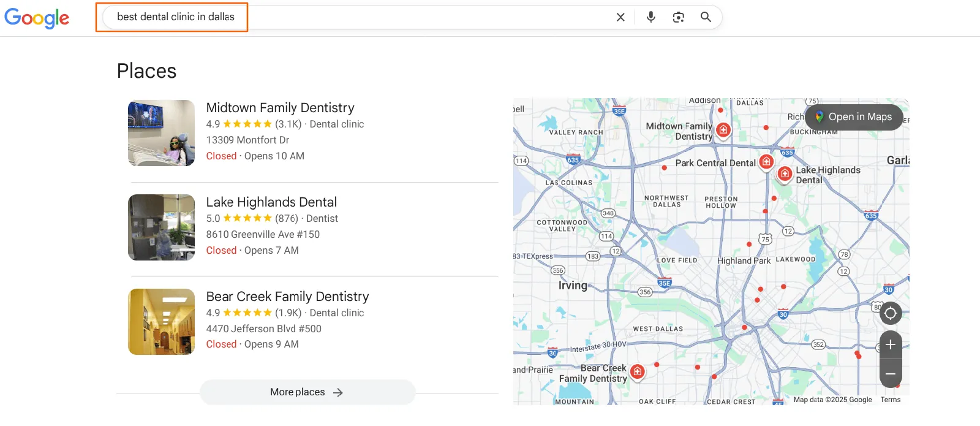Image resolution: width=980 pixels, height=426 pixels.
Task: Open Midtown Family Dentistry listing title
Action: [280, 108]
